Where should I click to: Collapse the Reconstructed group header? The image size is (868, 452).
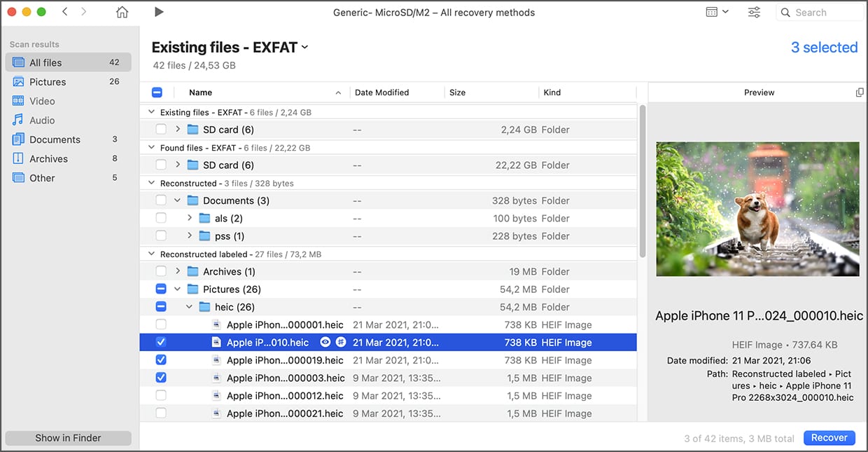[152, 184]
